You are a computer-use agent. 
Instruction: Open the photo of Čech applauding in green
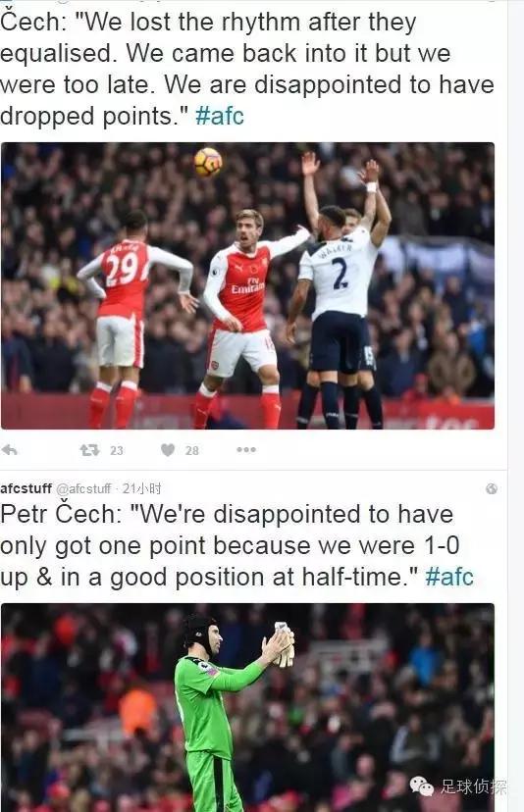pyautogui.click(x=247, y=707)
